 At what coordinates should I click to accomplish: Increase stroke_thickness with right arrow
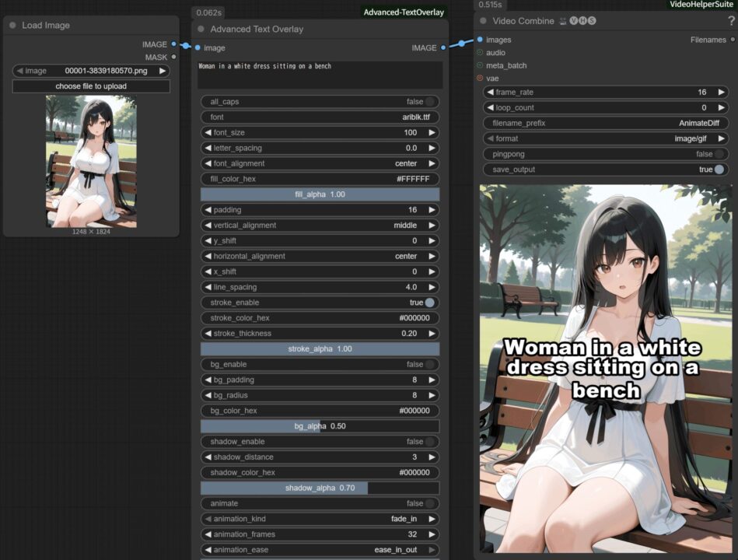[x=432, y=333]
